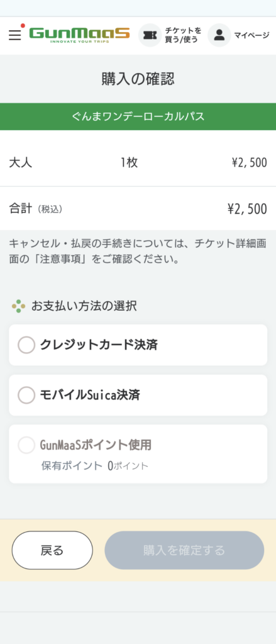Image resolution: width=276 pixels, height=644 pixels.
Task: Click the クレジットカード決済 option card
Action: [x=138, y=345]
